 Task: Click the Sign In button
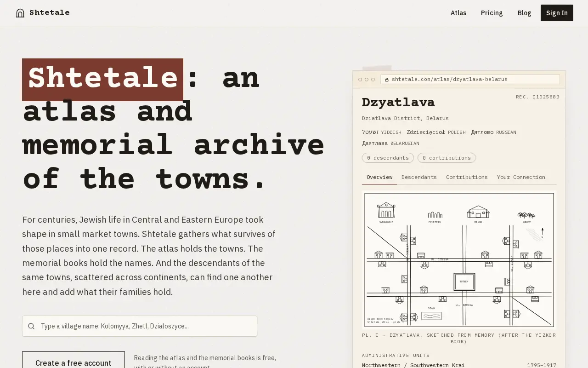(x=557, y=13)
